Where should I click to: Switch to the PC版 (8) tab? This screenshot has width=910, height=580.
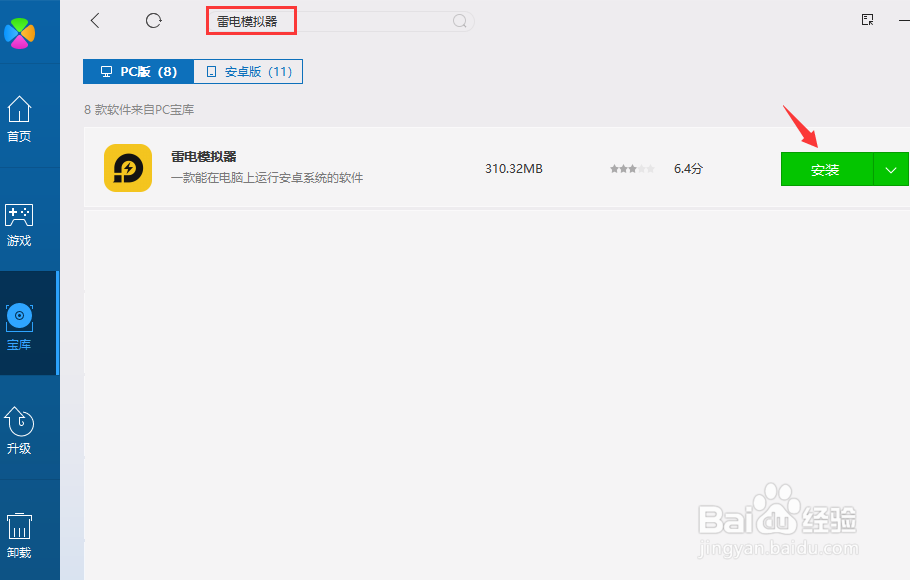coord(138,71)
